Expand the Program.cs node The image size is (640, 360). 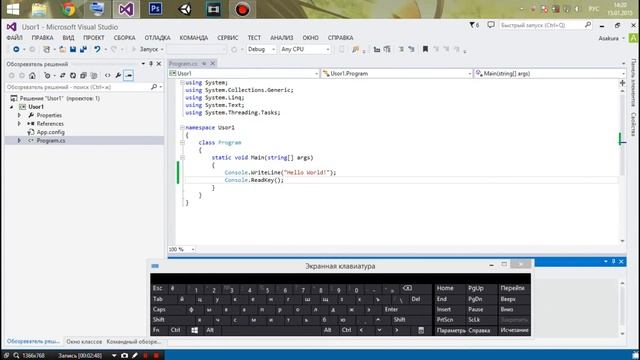click(19, 140)
